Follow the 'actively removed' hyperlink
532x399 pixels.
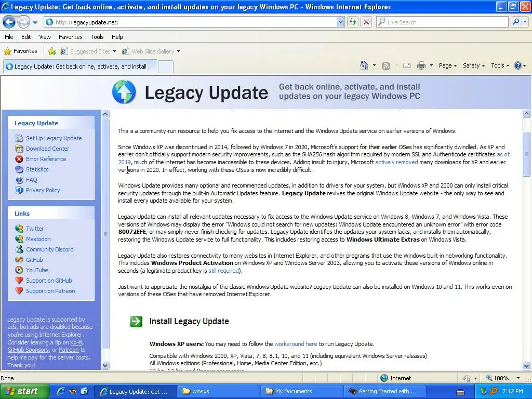(396, 162)
